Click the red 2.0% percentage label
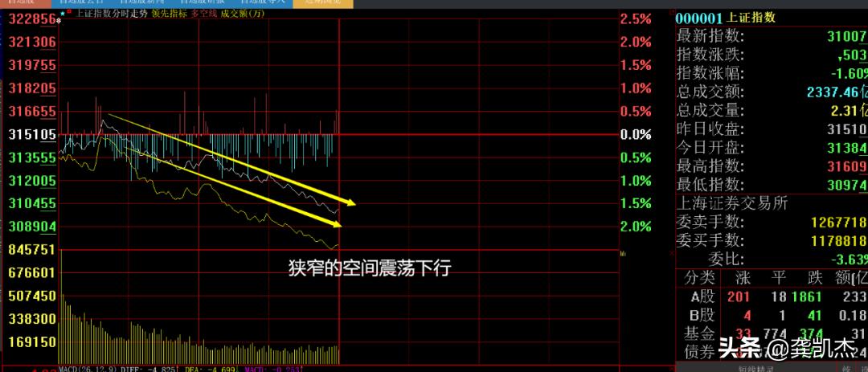 pos(636,42)
